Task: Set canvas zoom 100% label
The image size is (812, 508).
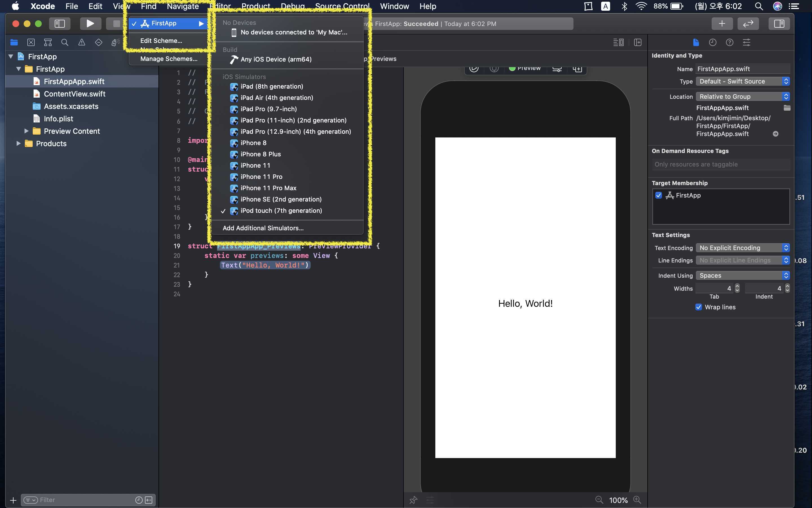Action: 618,500
